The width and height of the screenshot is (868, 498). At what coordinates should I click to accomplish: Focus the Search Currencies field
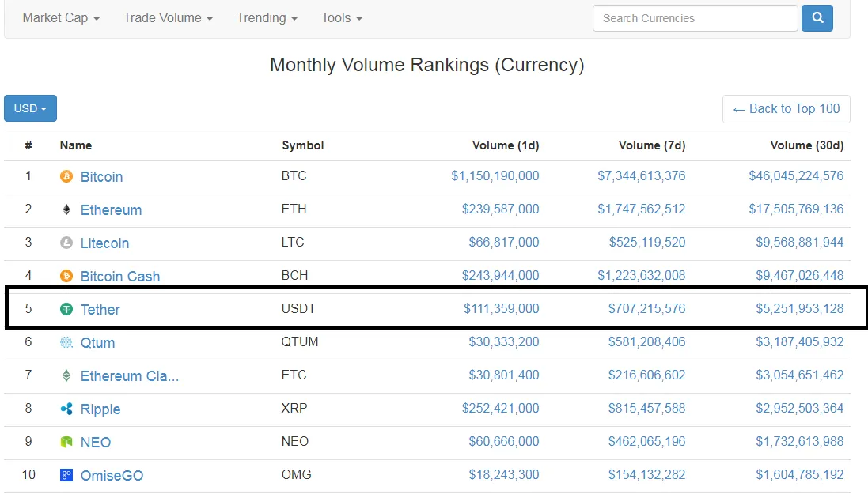[x=696, y=18]
